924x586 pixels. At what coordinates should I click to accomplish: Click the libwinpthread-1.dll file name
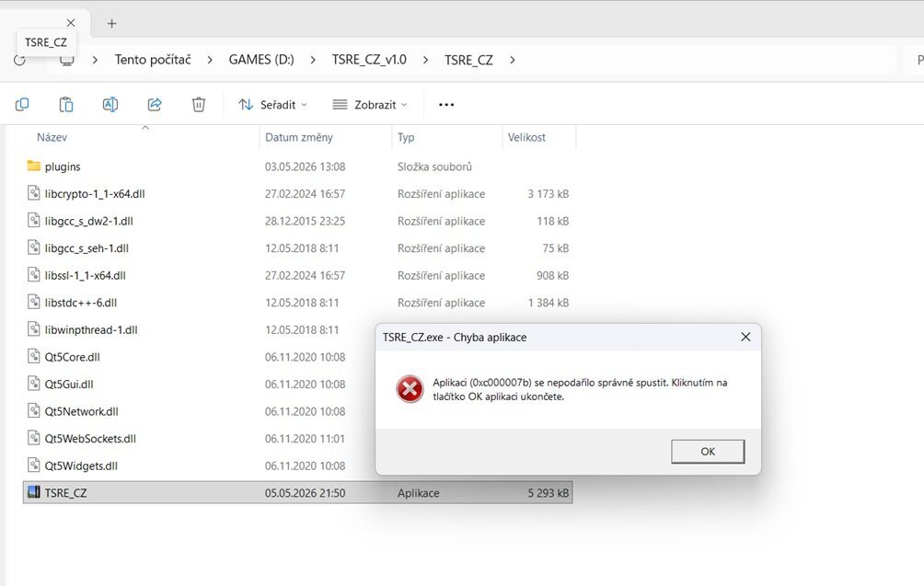point(91,330)
